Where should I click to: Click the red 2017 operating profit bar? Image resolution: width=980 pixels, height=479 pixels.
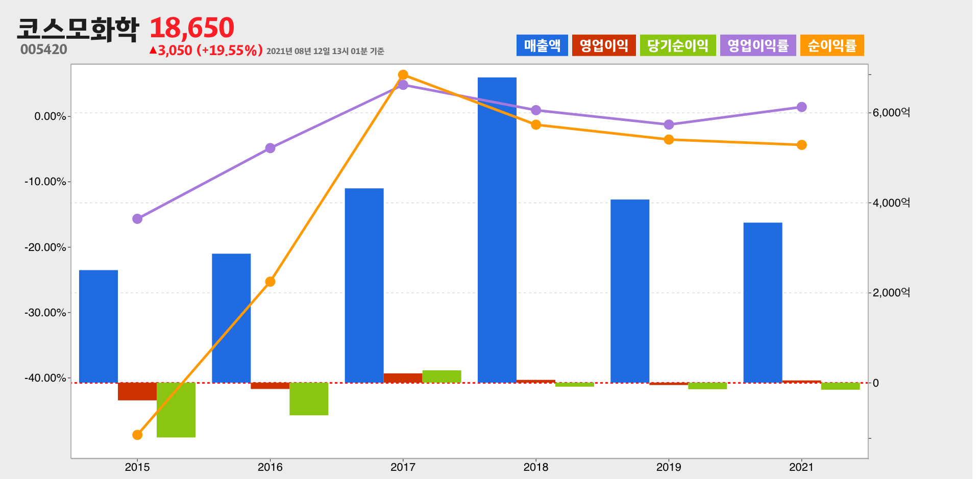pos(403,378)
